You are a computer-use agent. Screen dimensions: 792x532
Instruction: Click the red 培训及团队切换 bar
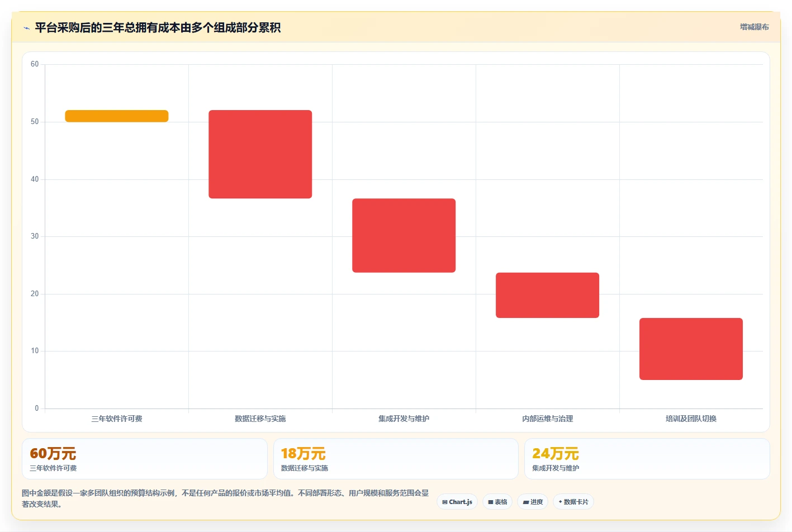(x=691, y=349)
